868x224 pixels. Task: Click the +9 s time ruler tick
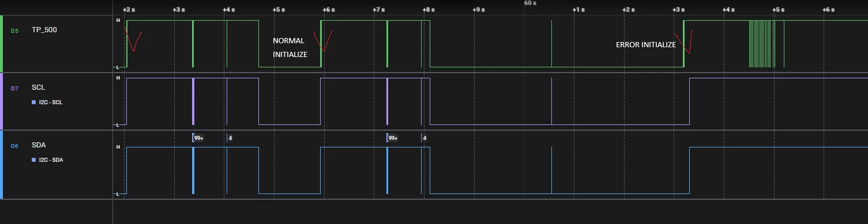click(x=479, y=10)
